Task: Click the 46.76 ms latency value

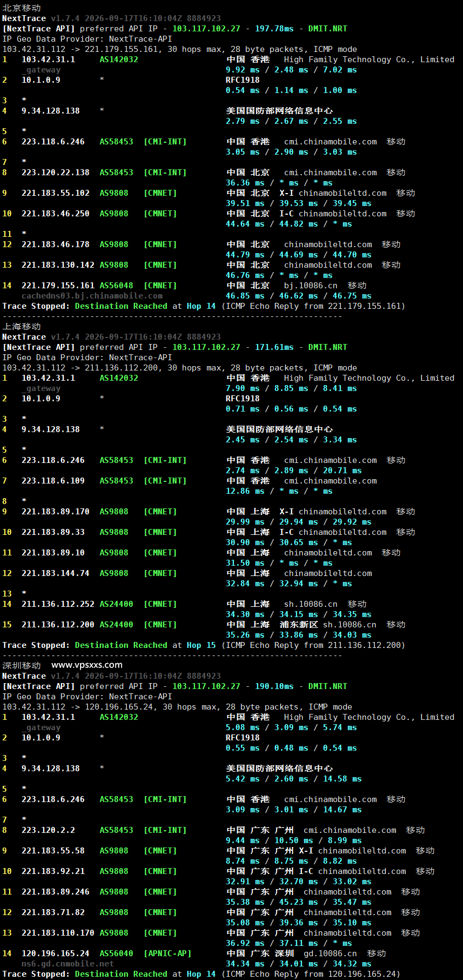Action: point(245,275)
